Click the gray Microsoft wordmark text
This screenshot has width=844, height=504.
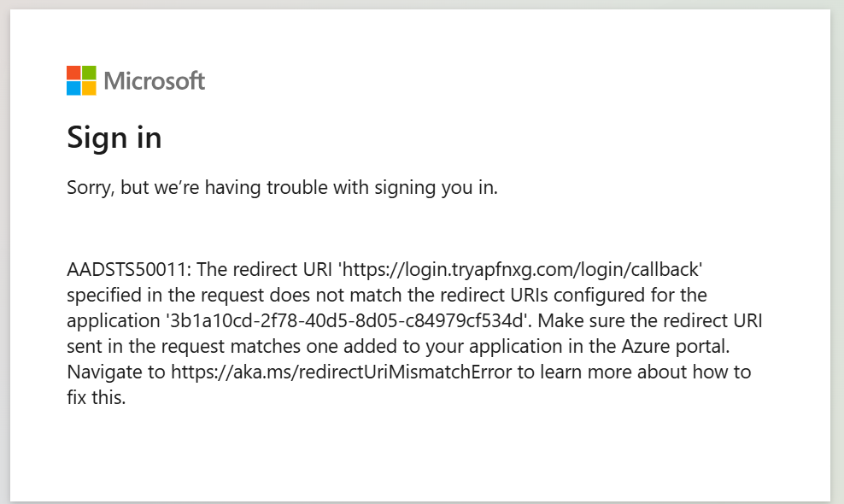(154, 81)
